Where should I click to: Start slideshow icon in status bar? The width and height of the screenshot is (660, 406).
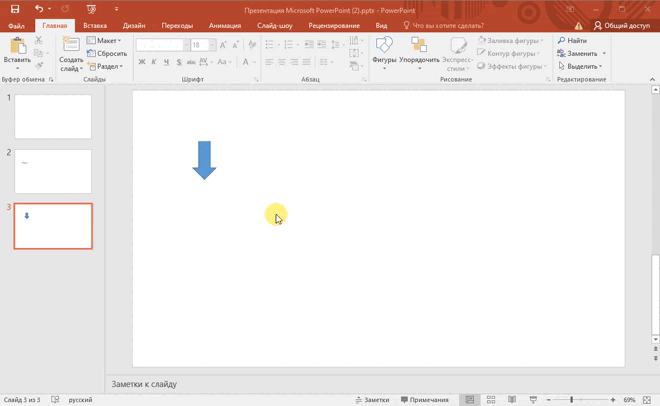[533, 400]
